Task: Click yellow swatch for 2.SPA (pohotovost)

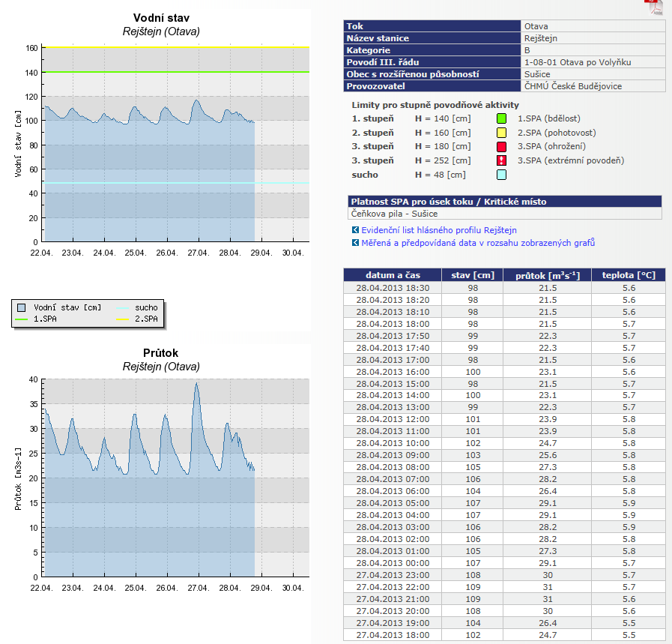Action: click(502, 133)
